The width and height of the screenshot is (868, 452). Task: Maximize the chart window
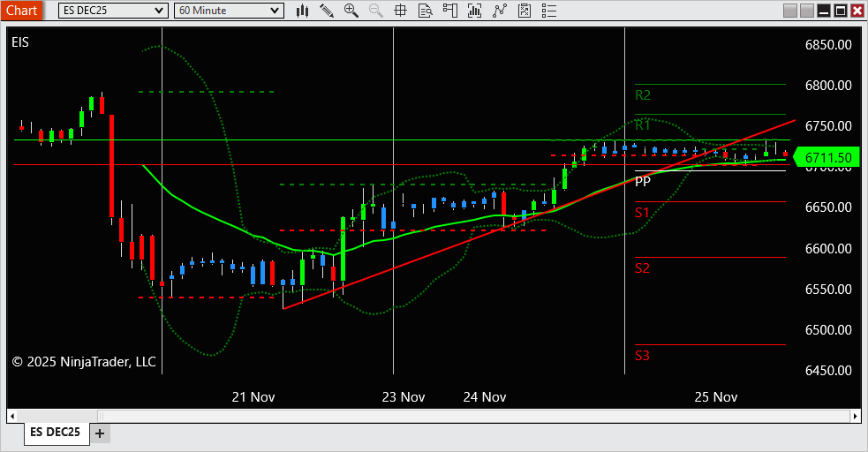pos(841,11)
